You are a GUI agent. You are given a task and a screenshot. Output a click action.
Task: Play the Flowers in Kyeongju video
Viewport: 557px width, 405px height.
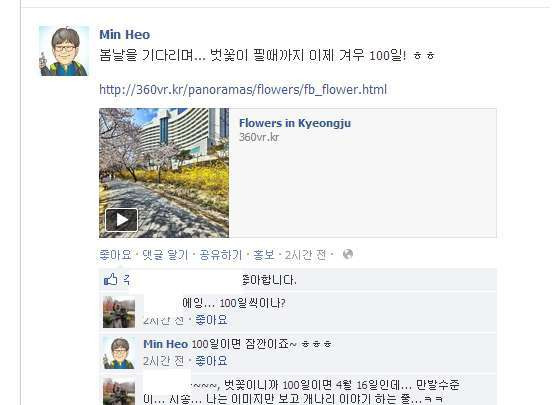coord(121,220)
